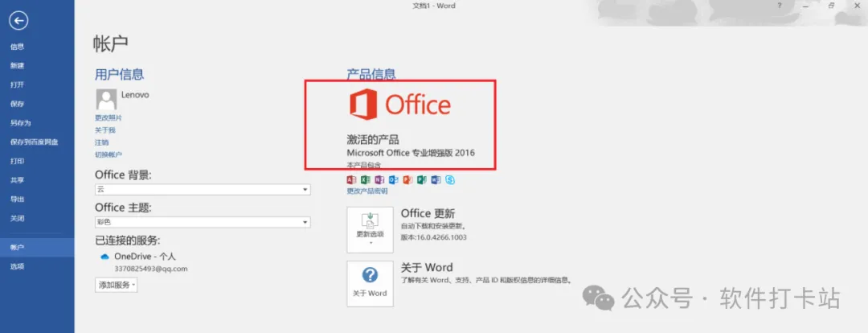Screen dimensions: 868x333
Task: Click the 注销 sign-out link
Action: [102, 142]
